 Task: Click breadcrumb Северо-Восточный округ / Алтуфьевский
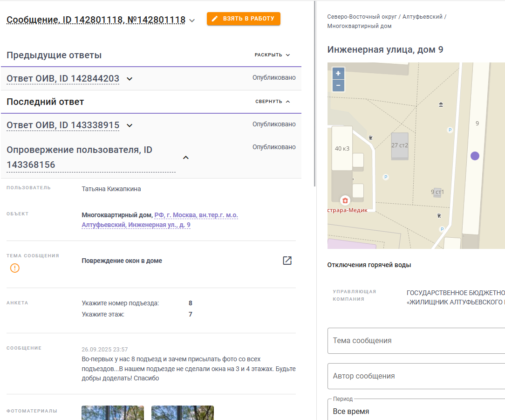(385, 17)
